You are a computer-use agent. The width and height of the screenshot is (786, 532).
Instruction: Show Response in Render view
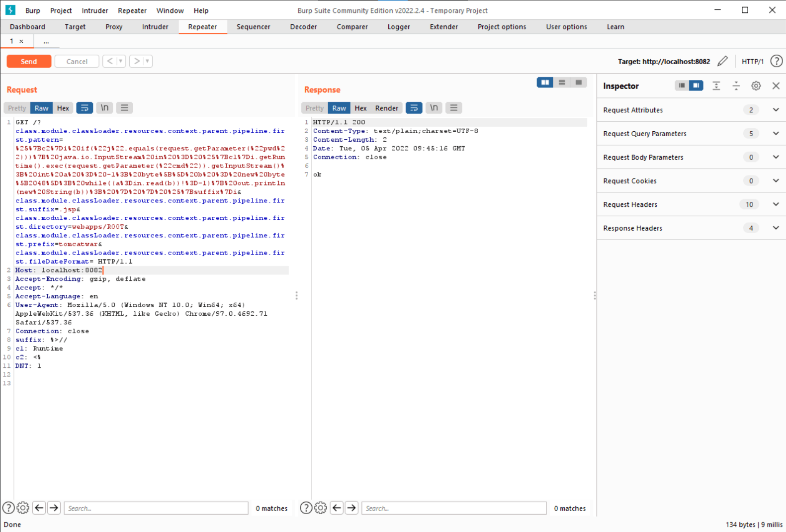pyautogui.click(x=387, y=108)
